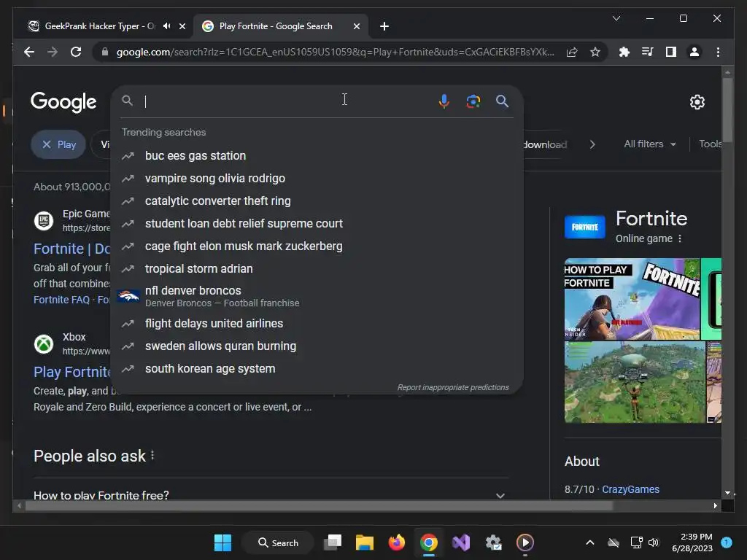Open the tab search dropdown arrow
This screenshot has height=560, width=747.
[x=616, y=18]
